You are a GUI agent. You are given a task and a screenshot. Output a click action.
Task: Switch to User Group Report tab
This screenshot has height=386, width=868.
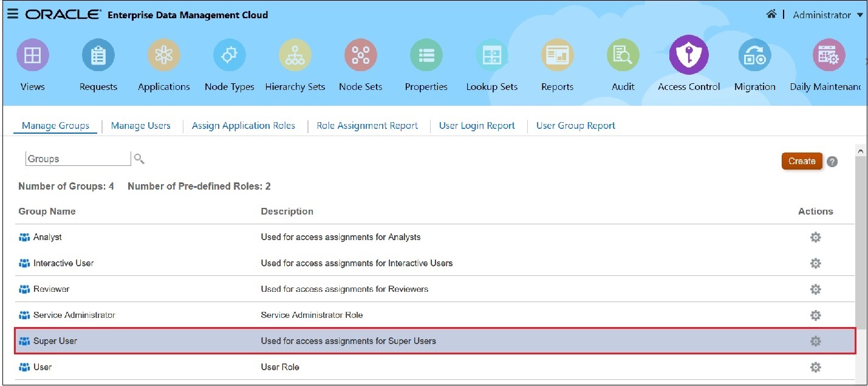pyautogui.click(x=576, y=126)
